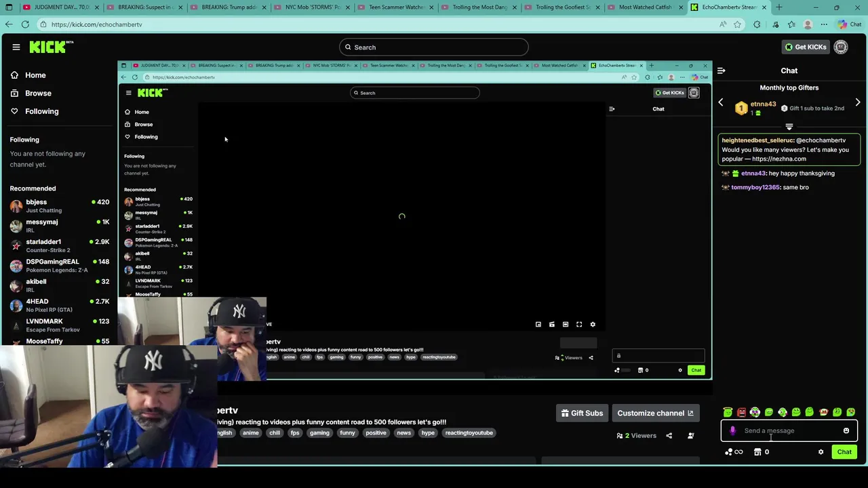Insert the headphones purple-eyes emote
Image resolution: width=868 pixels, height=488 pixels.
pos(755,412)
